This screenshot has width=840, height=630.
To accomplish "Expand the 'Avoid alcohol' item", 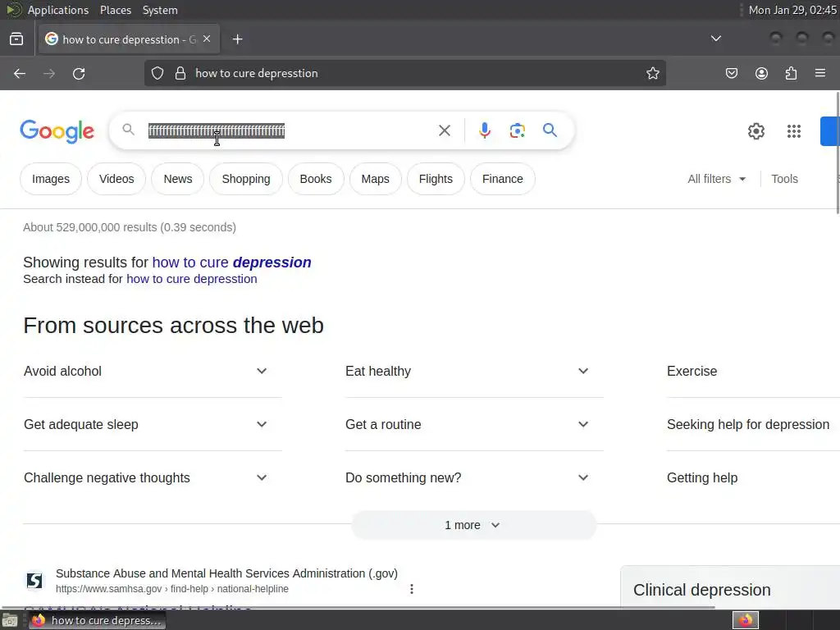I will pos(153,372).
